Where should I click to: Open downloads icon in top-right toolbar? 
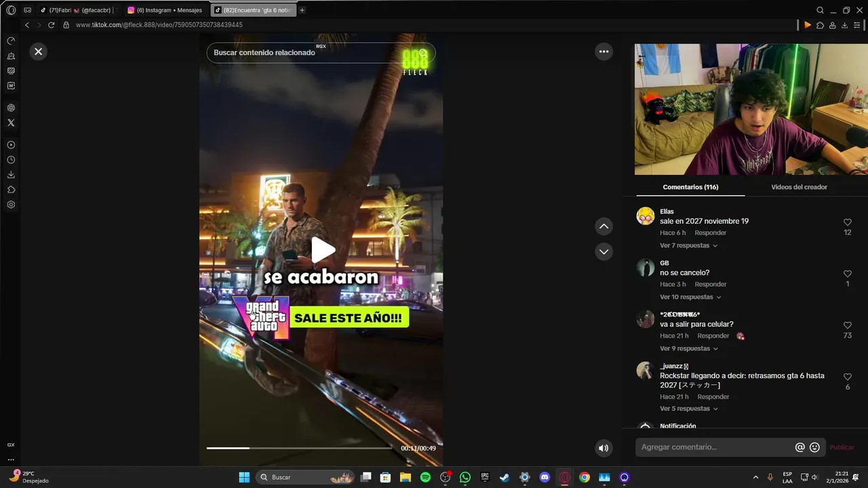click(x=844, y=25)
